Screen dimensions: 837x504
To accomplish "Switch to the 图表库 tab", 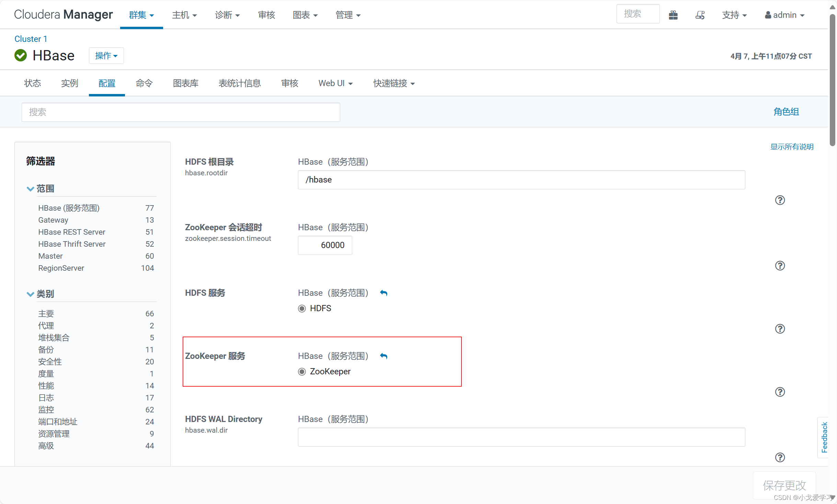I will click(x=186, y=83).
